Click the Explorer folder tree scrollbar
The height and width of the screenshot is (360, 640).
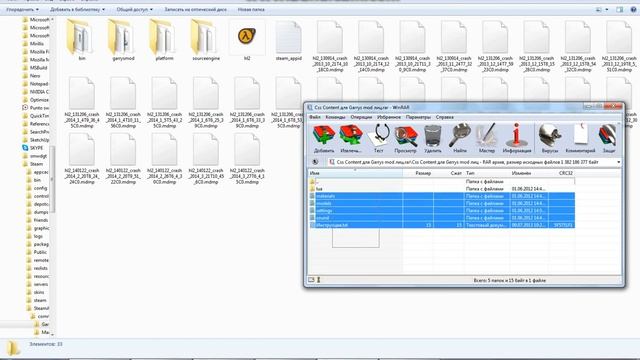tap(52, 180)
